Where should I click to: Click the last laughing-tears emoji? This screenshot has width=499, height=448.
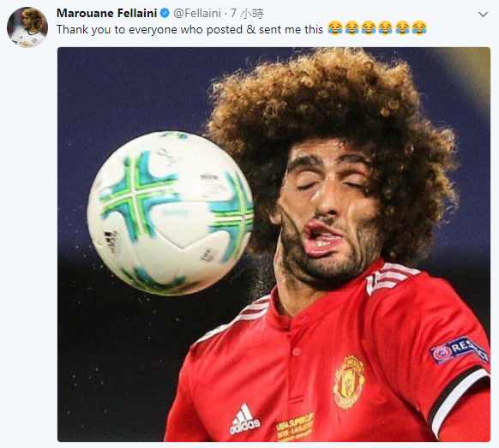(418, 27)
